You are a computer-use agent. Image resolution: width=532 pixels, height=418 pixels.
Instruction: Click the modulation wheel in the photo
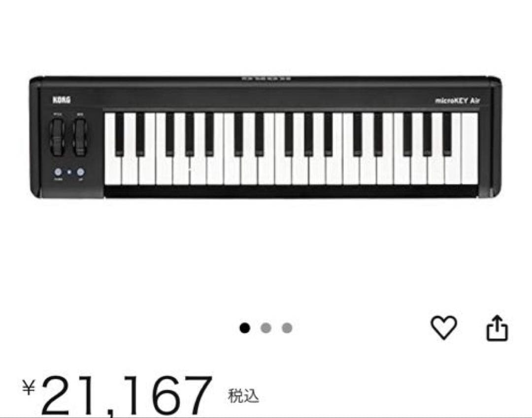coord(80,137)
